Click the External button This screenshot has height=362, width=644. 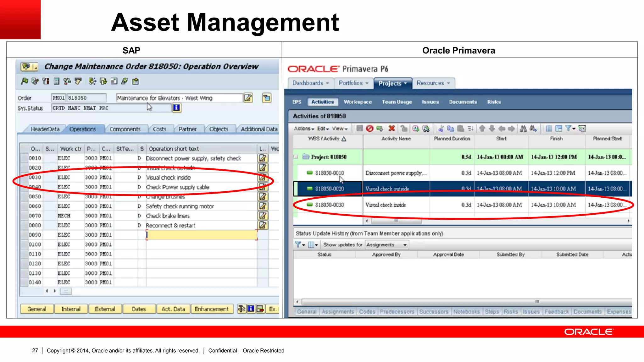[x=105, y=309]
